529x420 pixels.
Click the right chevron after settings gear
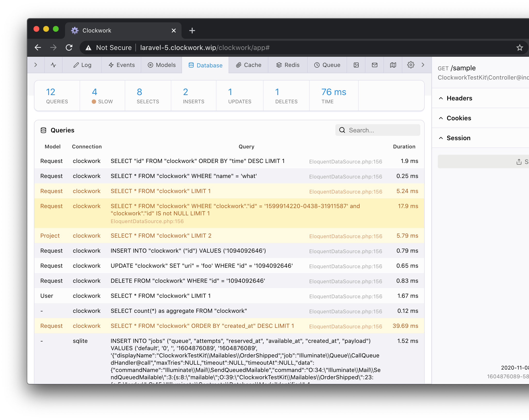[423, 65]
